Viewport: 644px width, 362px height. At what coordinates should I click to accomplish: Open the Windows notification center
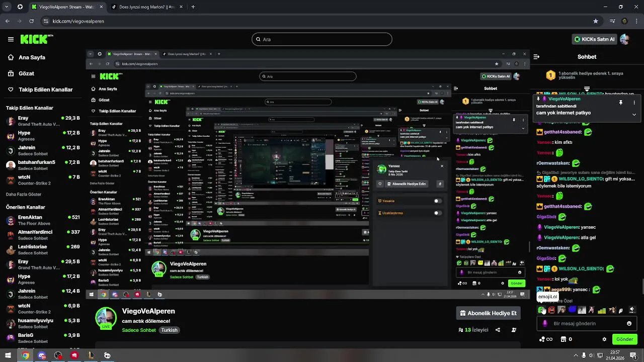(x=633, y=355)
